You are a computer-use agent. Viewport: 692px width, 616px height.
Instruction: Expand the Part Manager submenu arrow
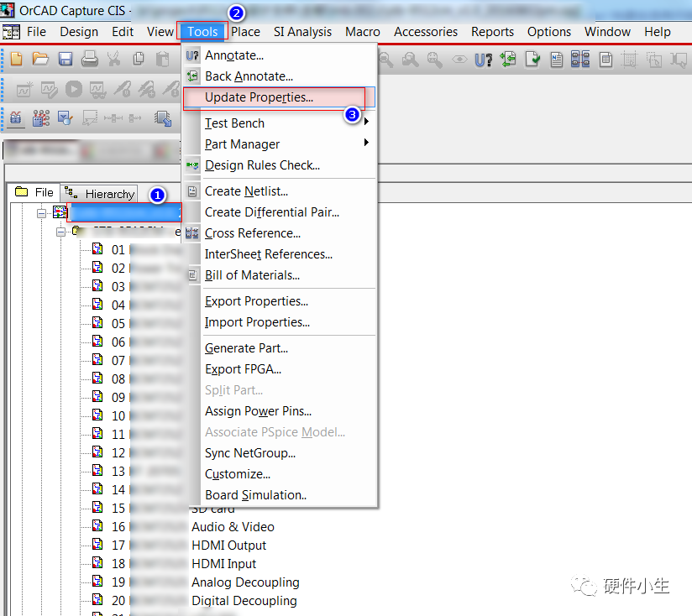[366, 142]
